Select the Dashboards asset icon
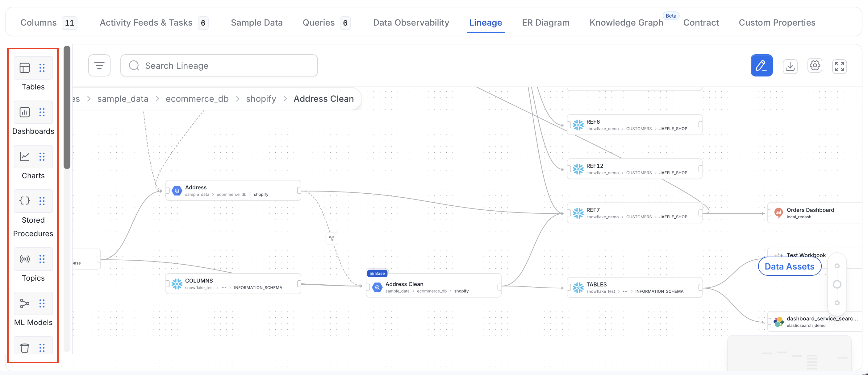 pyautogui.click(x=25, y=113)
